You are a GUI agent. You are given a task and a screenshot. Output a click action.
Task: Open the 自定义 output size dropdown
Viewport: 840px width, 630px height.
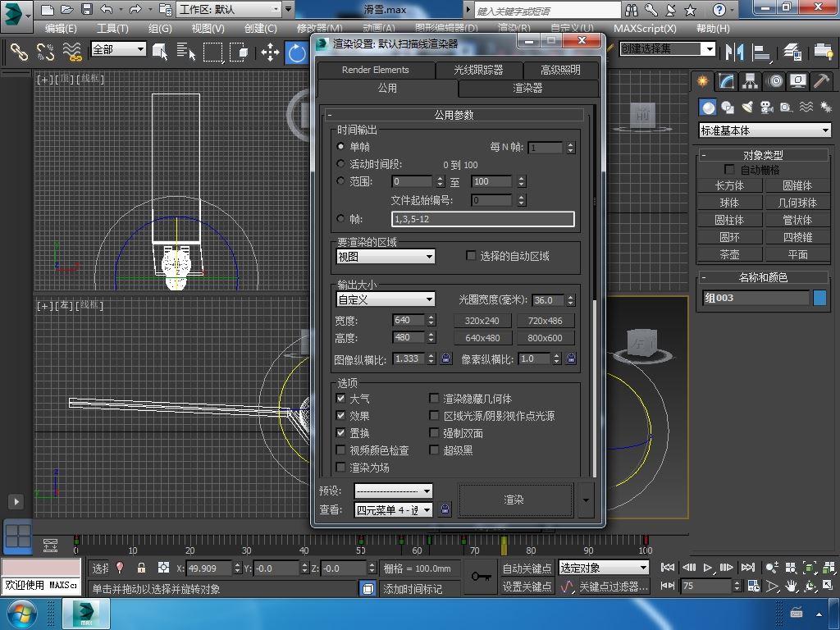pyautogui.click(x=386, y=299)
